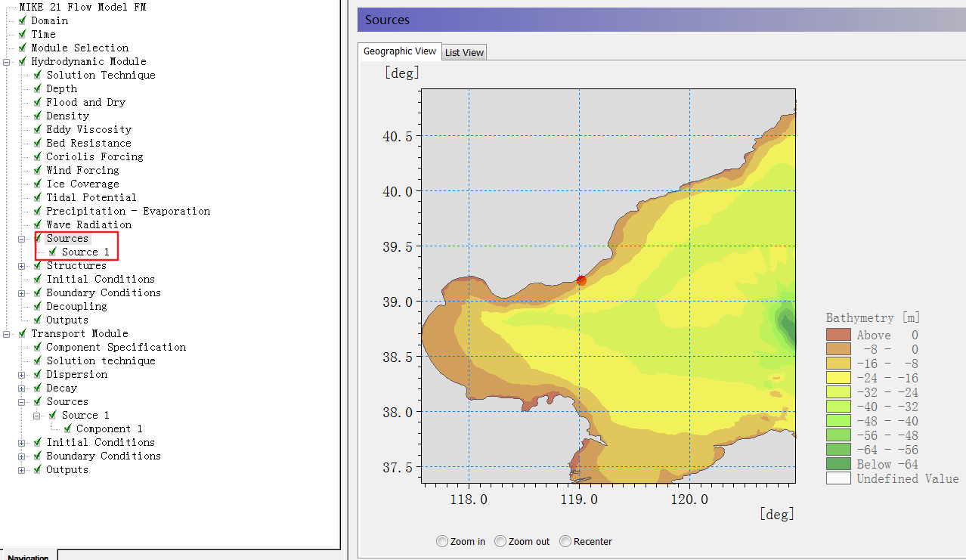Select Component 1 in the tree
Screen dimensions: 966x560
109,429
